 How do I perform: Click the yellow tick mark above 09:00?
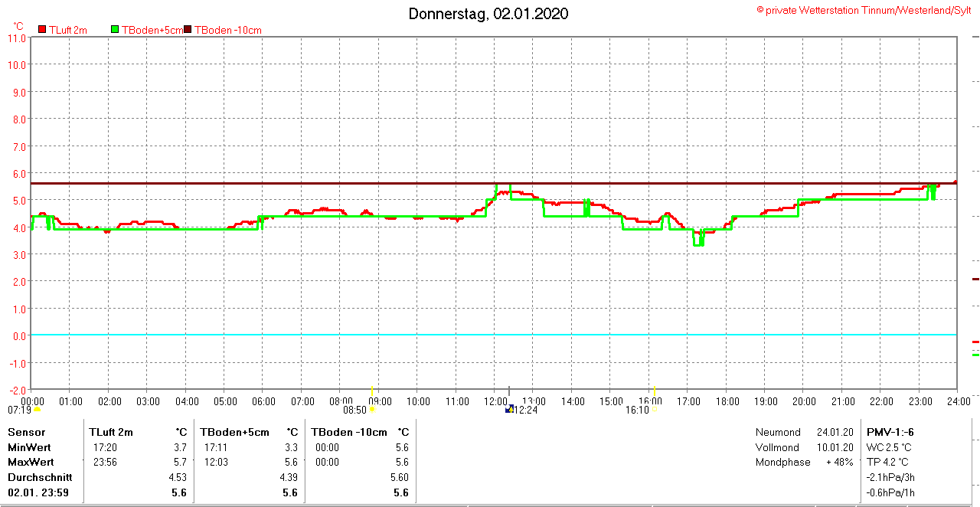[372, 391]
